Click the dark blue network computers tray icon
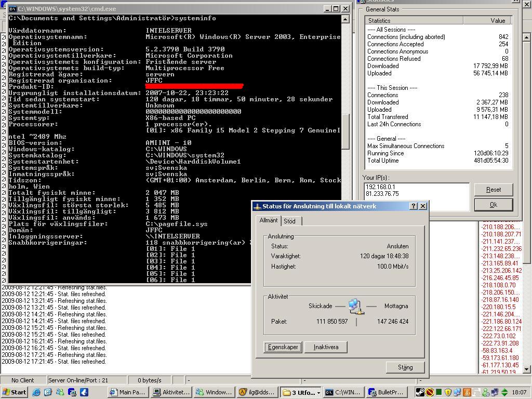The width and height of the screenshot is (532, 399). (495, 392)
